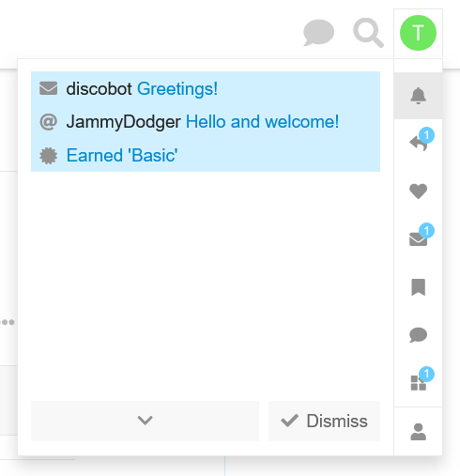Click the green T user avatar

click(x=418, y=33)
